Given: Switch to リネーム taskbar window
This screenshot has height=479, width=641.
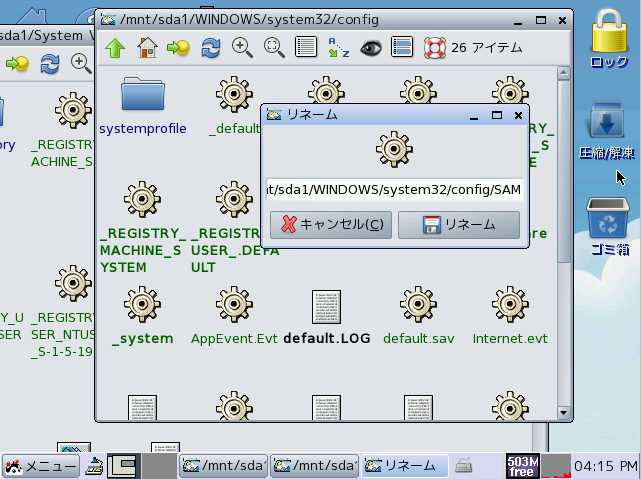Looking at the screenshot, I should pyautogui.click(x=400, y=465).
